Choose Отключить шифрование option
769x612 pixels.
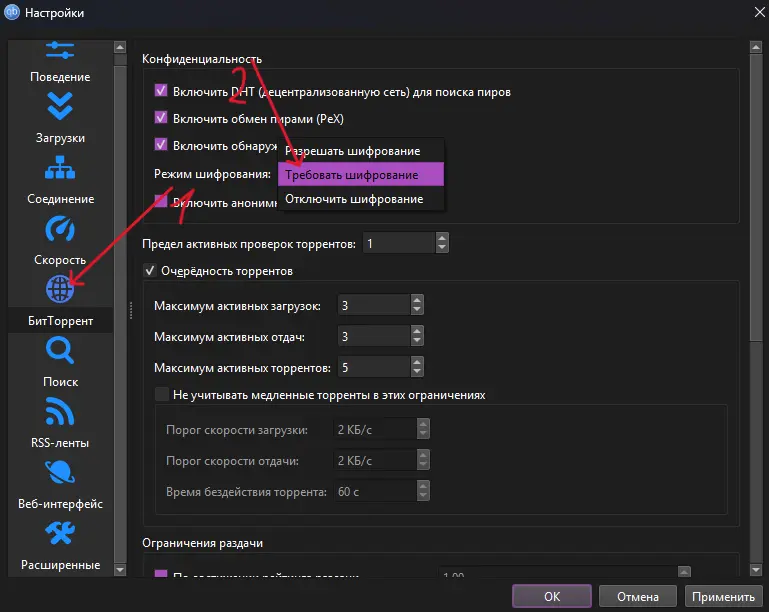coord(361,199)
